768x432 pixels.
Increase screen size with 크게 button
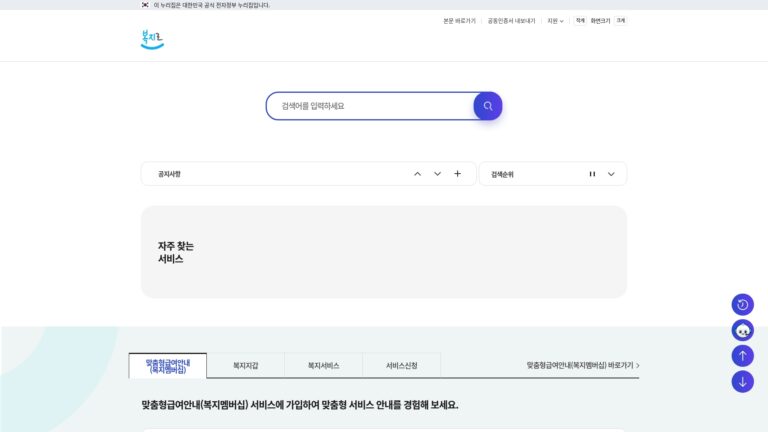point(621,21)
